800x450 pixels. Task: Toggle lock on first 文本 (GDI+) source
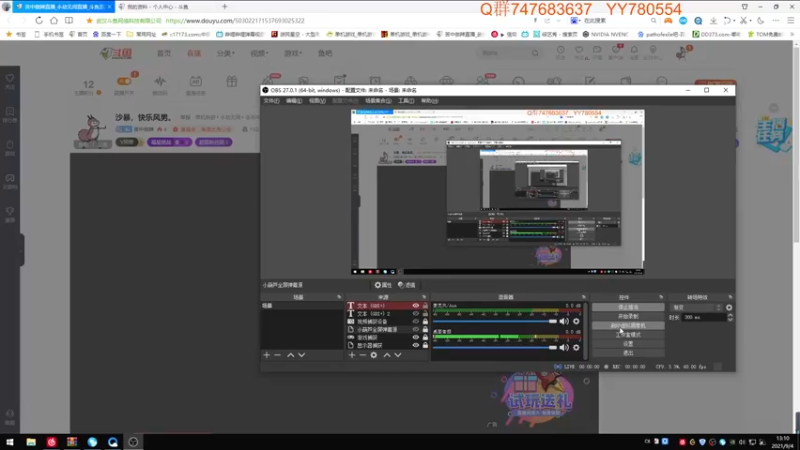[425, 306]
